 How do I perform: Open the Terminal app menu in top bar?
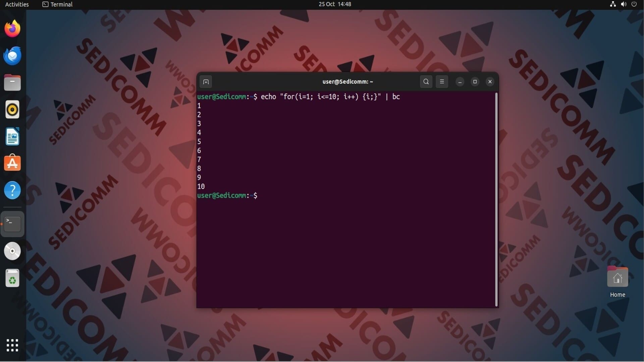(x=57, y=4)
